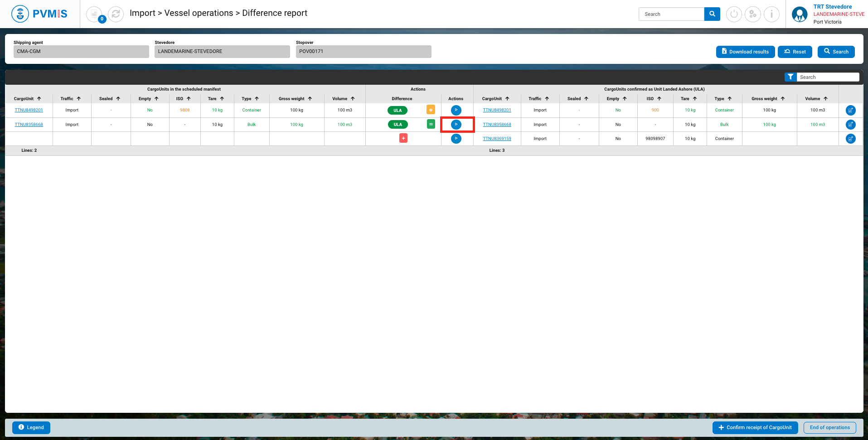
Task: Open settings via the gears icon
Action: [753, 14]
